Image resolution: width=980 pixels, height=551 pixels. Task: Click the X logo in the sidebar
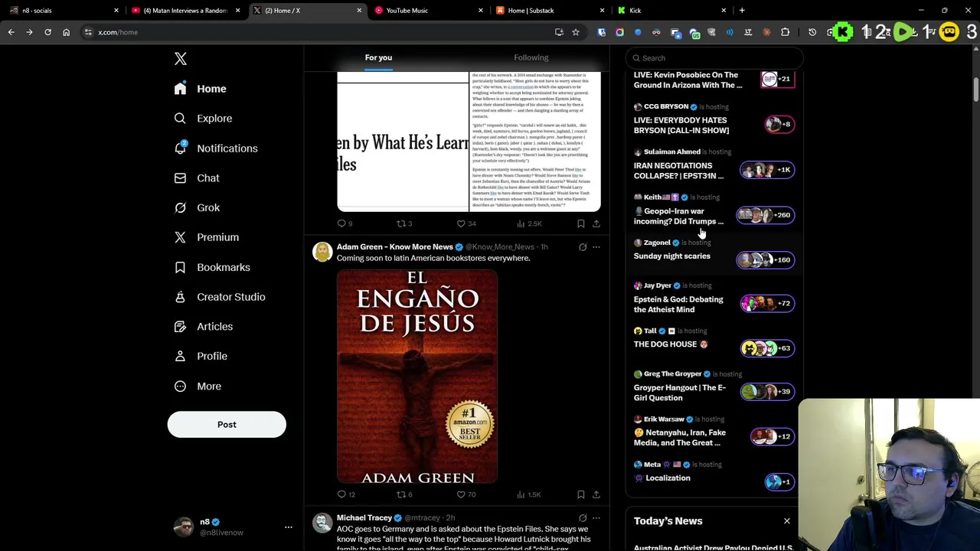(180, 59)
